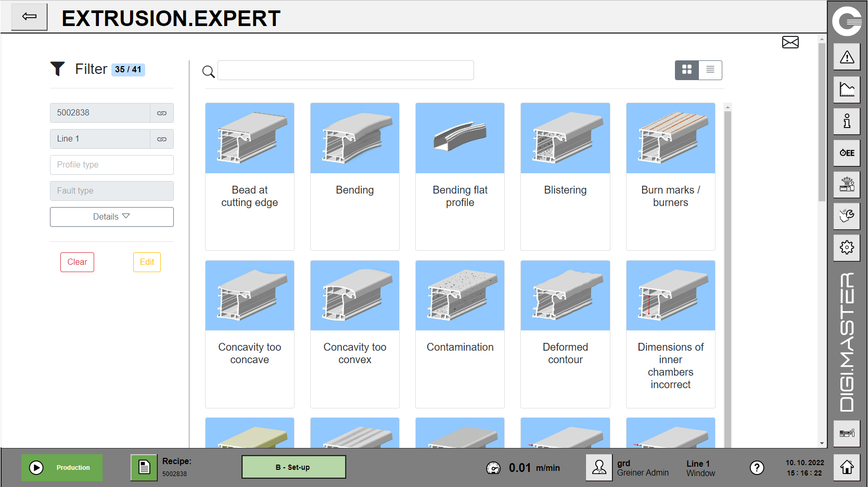Clear the filter
The image size is (868, 487).
(77, 262)
